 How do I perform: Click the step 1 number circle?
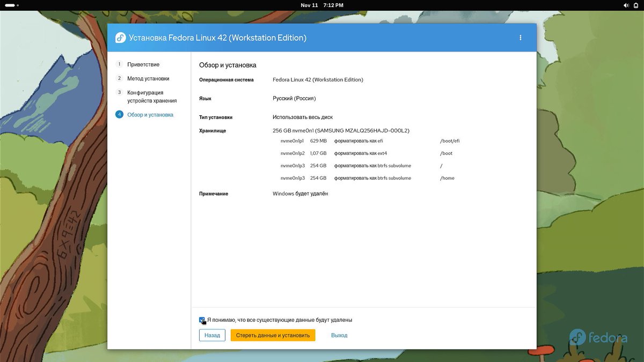coord(119,64)
